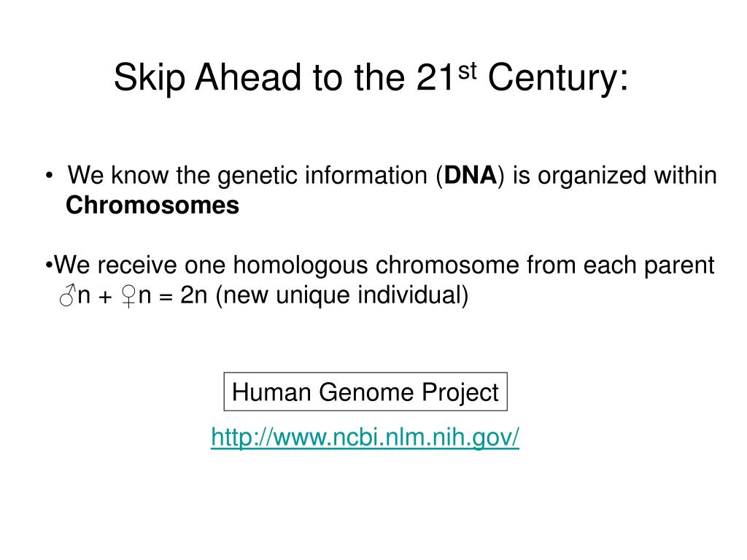Click the bold word Chromosomes

[152, 205]
